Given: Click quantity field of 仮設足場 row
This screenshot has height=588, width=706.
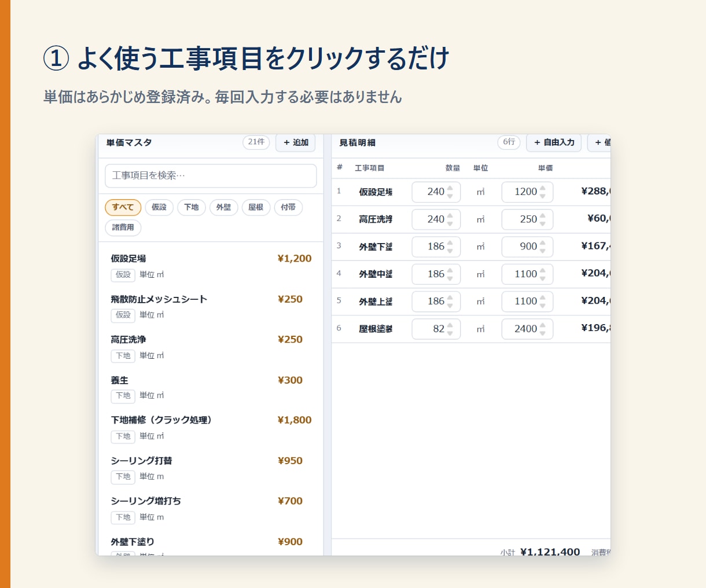Looking at the screenshot, I should click(436, 192).
